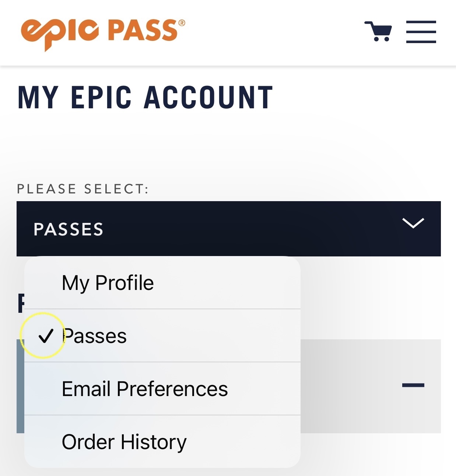Open the shopping cart
456x476 pixels.
pos(378,32)
